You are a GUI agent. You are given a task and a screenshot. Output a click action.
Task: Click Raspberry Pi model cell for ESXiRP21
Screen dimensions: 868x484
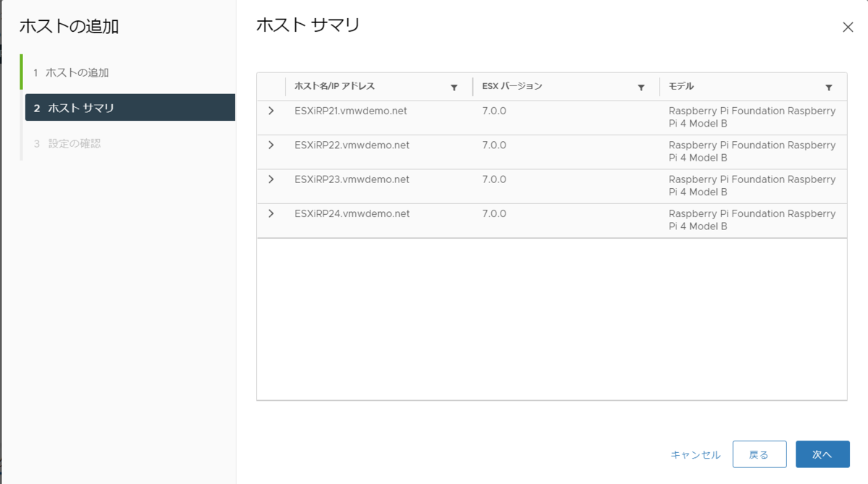coord(752,117)
